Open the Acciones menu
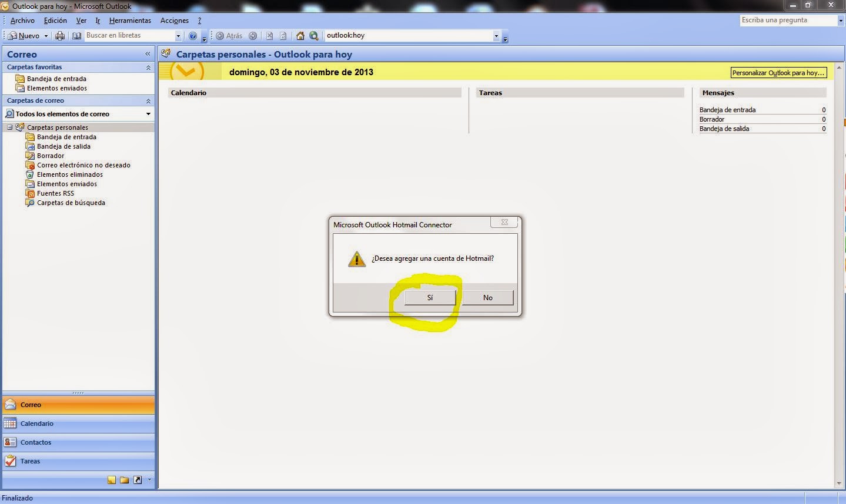846x504 pixels. 174,20
